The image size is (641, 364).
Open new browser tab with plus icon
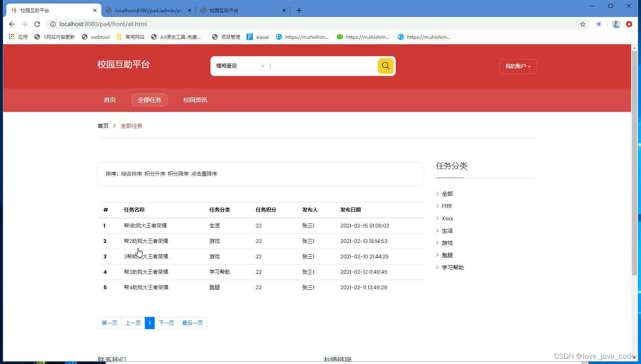(x=299, y=10)
